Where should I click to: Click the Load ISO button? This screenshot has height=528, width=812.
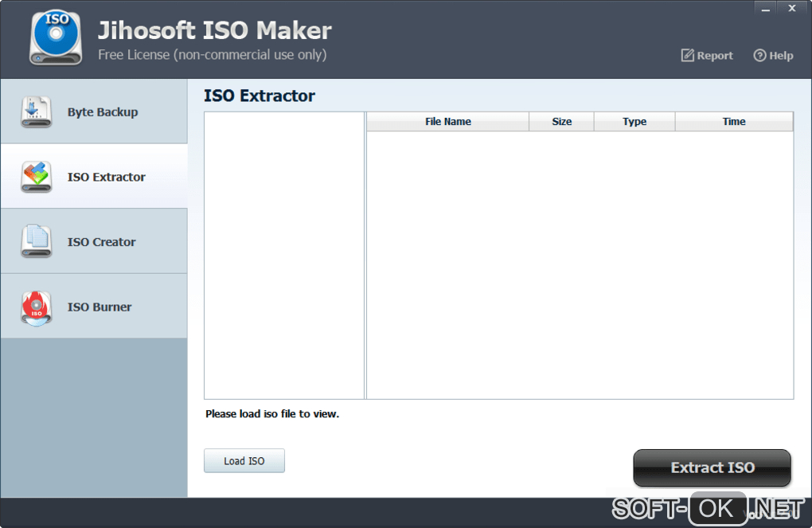pos(244,460)
